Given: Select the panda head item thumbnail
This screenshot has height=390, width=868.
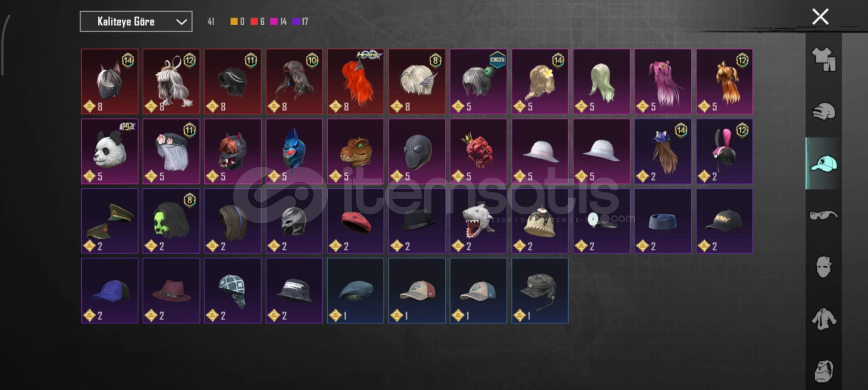Looking at the screenshot, I should [110, 151].
